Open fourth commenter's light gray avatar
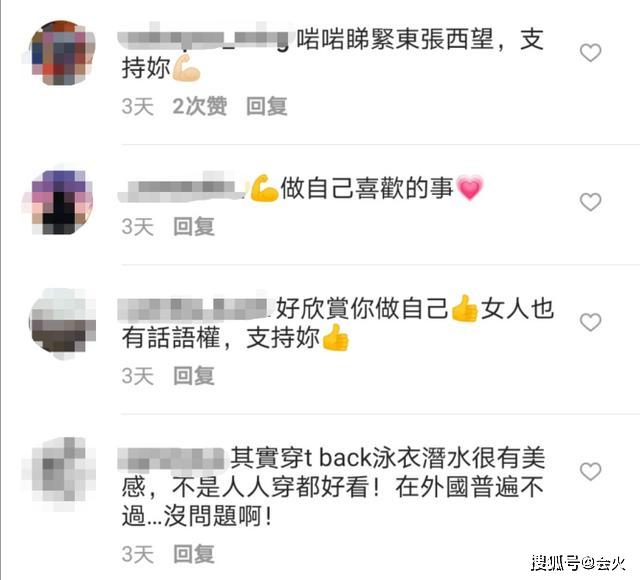 point(62,472)
